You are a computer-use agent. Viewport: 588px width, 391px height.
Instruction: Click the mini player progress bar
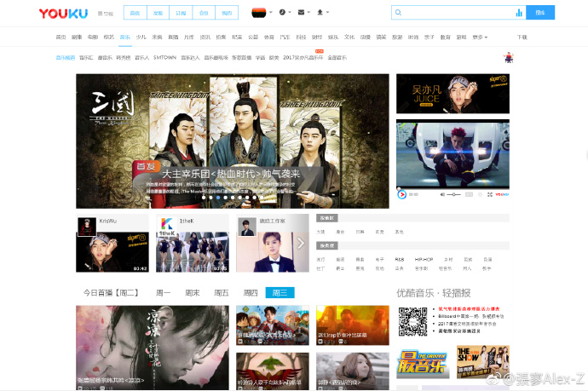(453, 188)
